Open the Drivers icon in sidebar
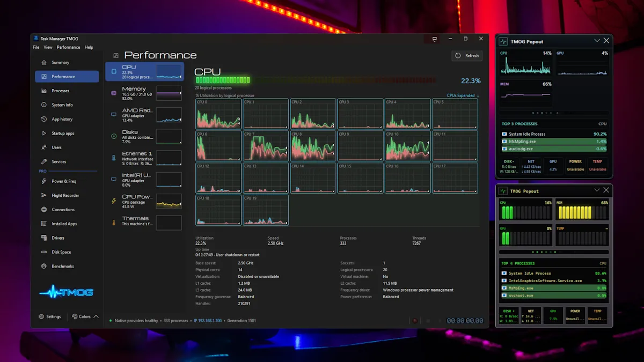 point(44,238)
